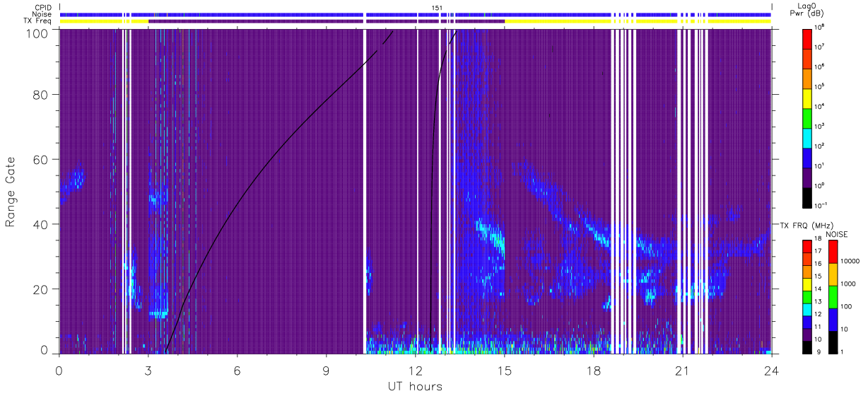Pick the black segment of the NOISE colorbar
Image resolution: width=868 pixels, height=401 pixels.
[x=833, y=342]
